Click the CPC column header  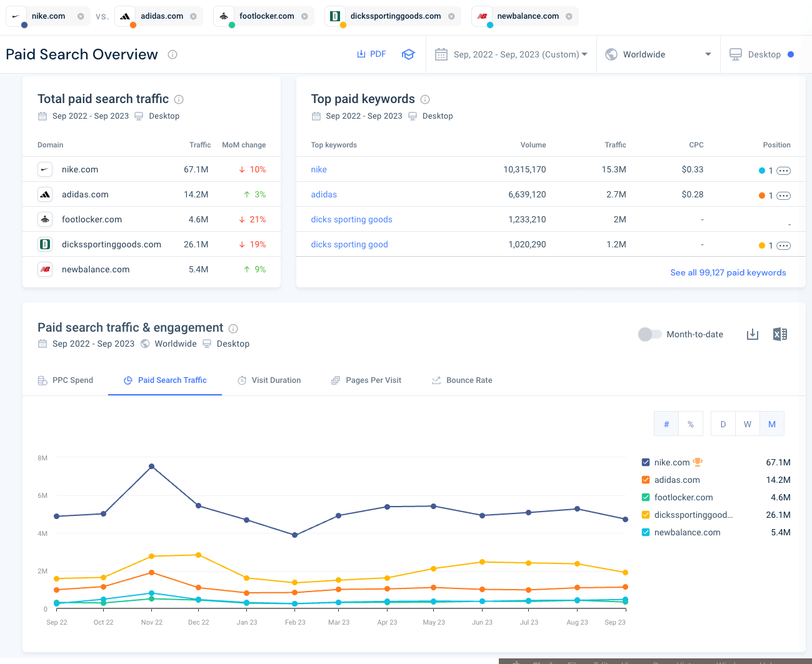(x=696, y=145)
